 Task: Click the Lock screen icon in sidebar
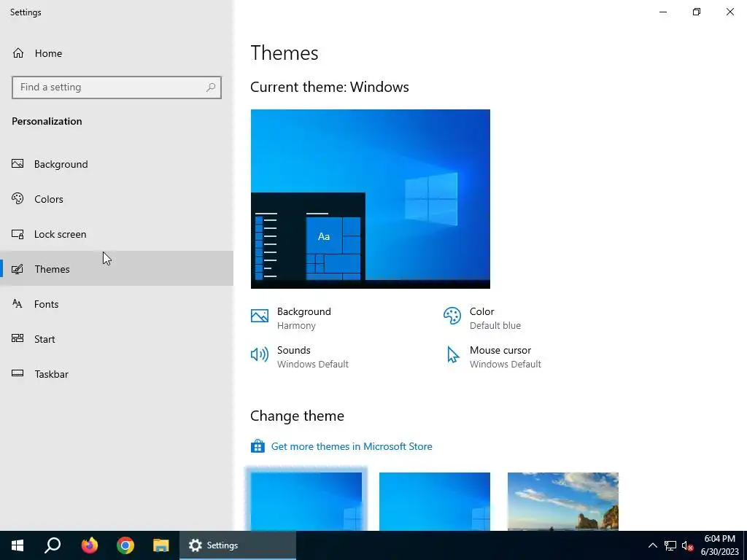pyautogui.click(x=18, y=234)
